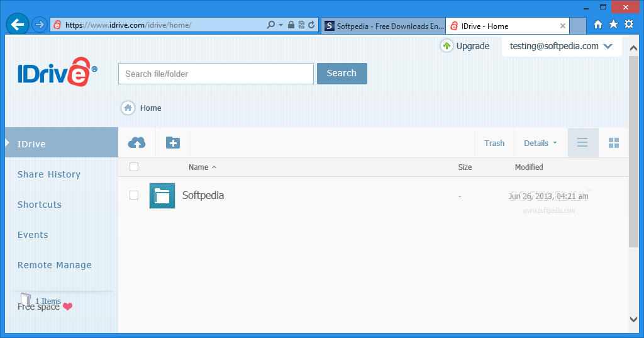The height and width of the screenshot is (338, 644).
Task: Click the Search file/folder input field
Action: coord(216,74)
